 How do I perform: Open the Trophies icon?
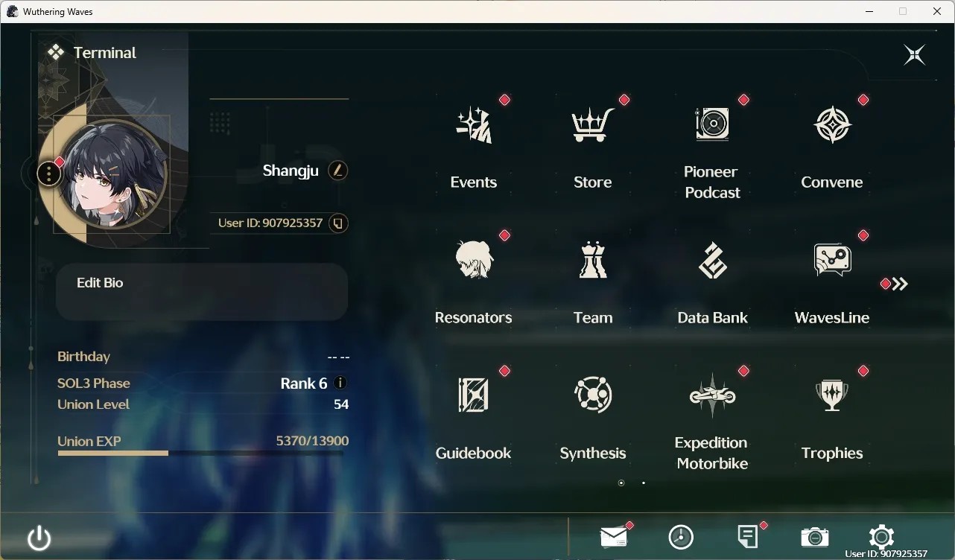coord(832,395)
